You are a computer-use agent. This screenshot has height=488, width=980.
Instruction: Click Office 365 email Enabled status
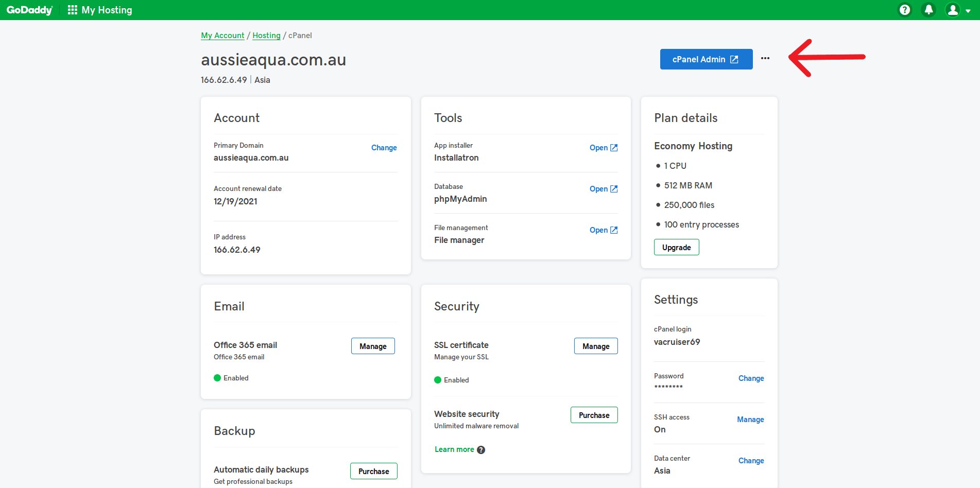pos(231,378)
